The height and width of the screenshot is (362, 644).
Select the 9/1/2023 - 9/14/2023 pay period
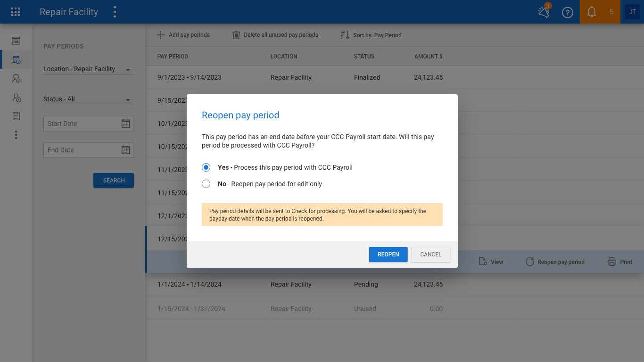(190, 77)
